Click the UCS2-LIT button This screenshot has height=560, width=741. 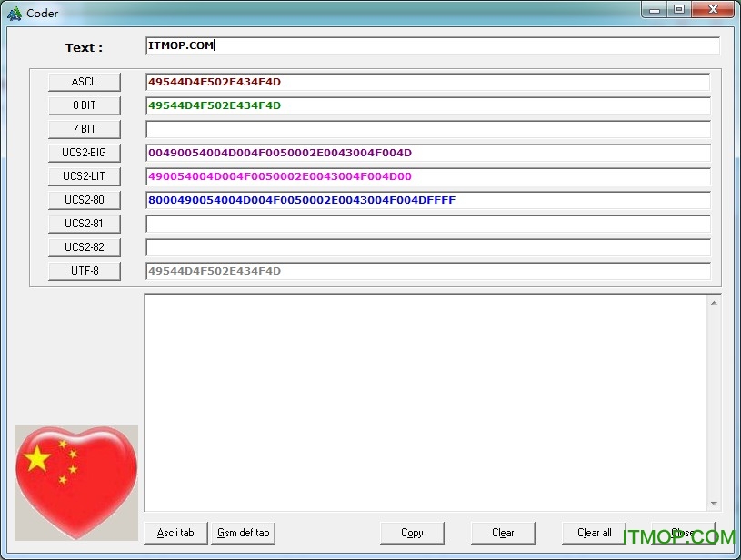[x=85, y=176]
